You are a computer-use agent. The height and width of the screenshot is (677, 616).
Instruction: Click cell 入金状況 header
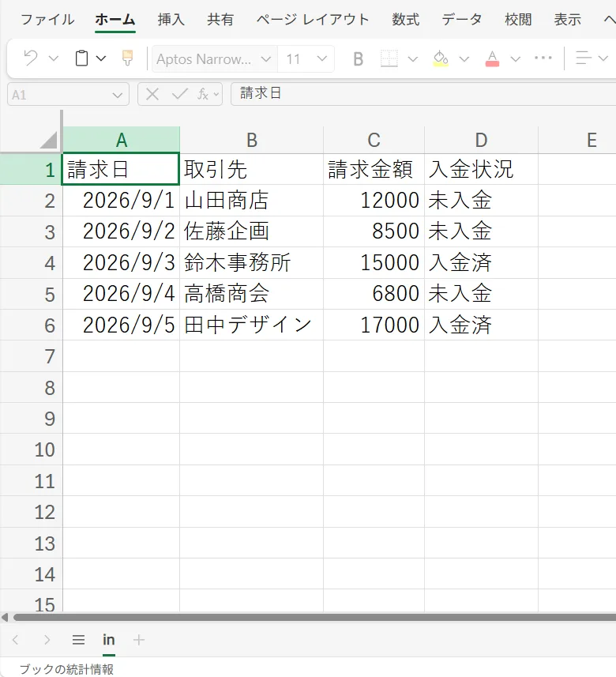[481, 169]
